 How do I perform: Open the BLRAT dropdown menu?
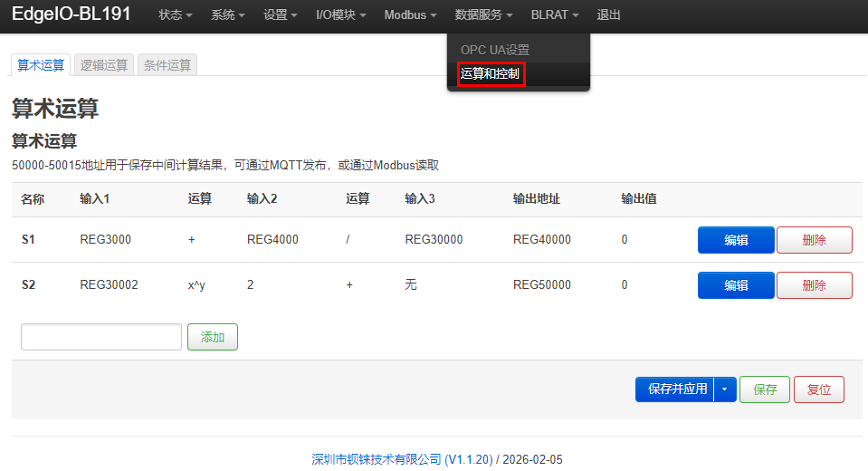pyautogui.click(x=555, y=15)
